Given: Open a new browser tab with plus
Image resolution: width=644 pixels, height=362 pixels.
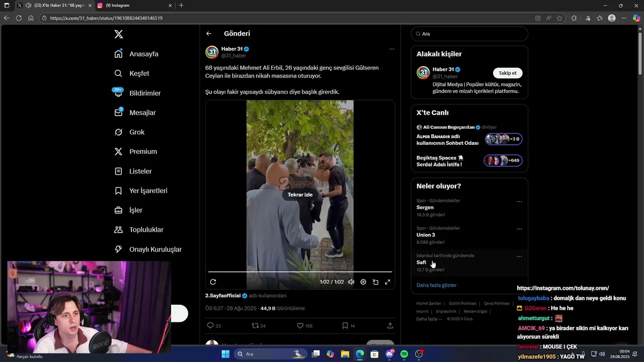Looking at the screenshot, I should [181, 6].
